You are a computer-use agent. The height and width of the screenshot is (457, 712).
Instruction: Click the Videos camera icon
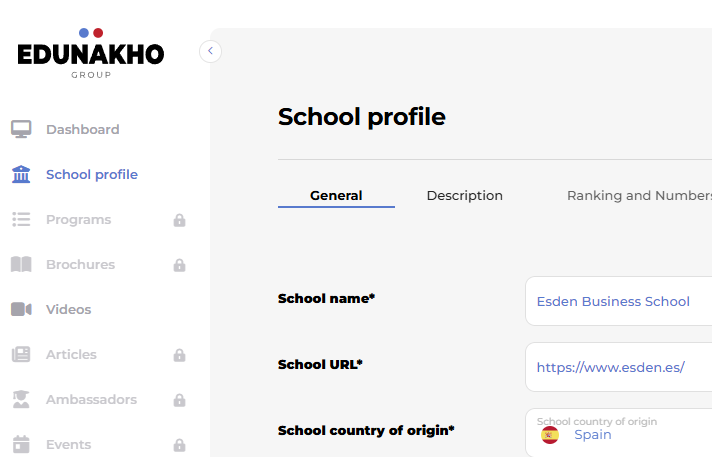pos(21,310)
